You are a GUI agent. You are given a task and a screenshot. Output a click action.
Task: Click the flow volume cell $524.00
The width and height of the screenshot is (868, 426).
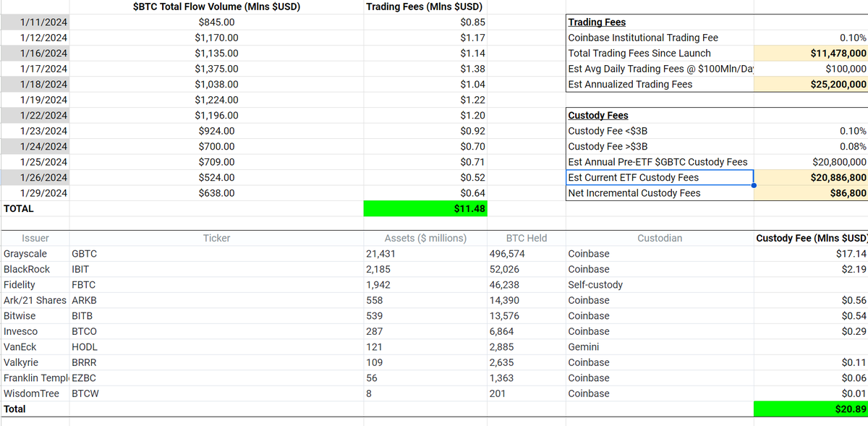216,177
